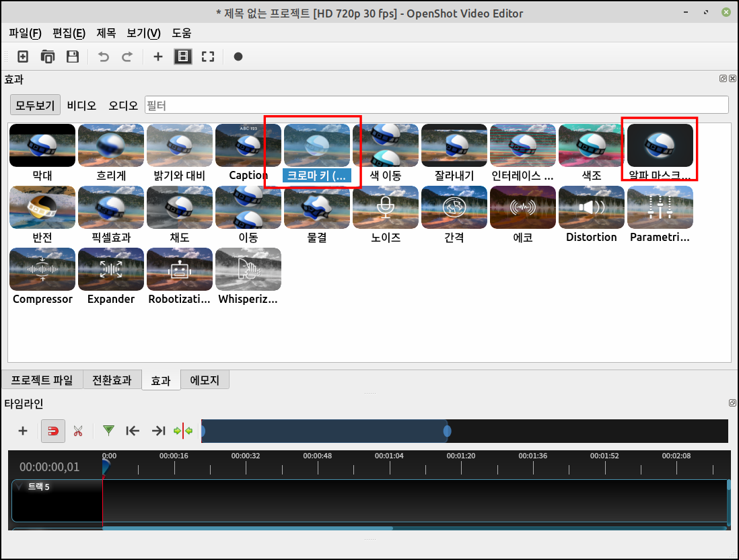
Task: Import files with the plus toolbar icon
Action: [x=158, y=57]
